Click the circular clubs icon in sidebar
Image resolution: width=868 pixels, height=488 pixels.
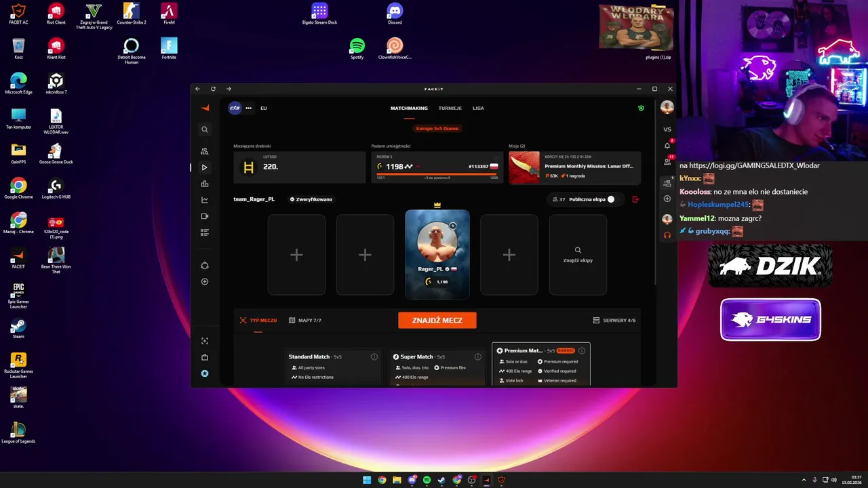205,265
